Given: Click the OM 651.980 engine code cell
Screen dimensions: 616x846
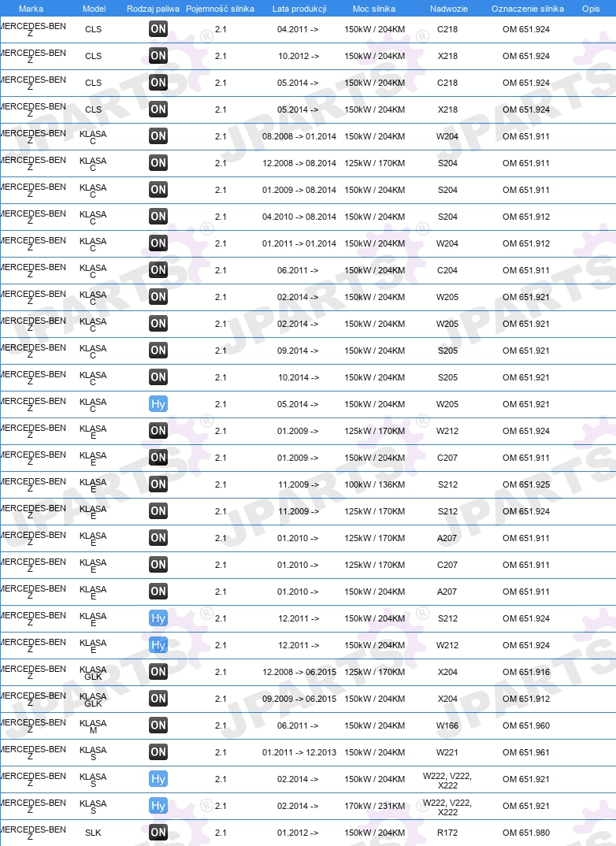Looking at the screenshot, I should [x=526, y=833].
